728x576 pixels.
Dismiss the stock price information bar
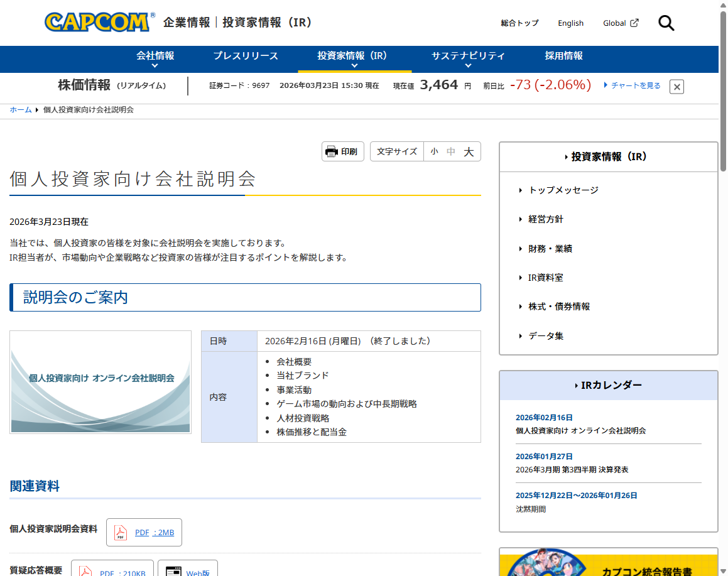pos(676,87)
